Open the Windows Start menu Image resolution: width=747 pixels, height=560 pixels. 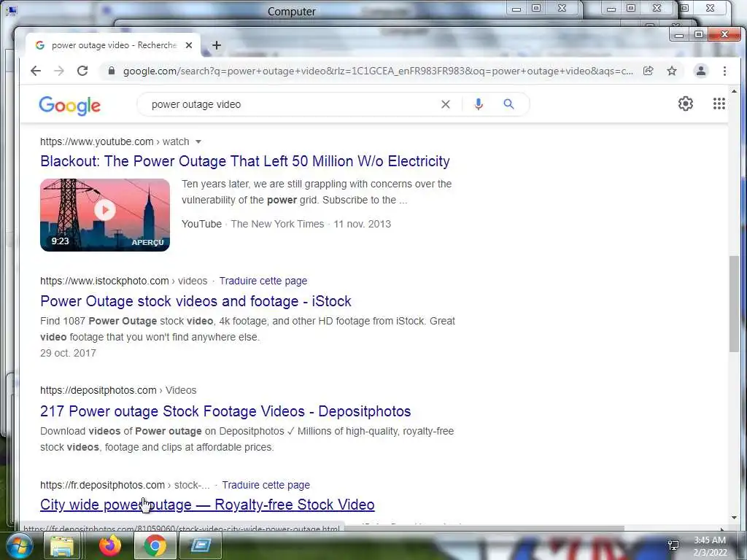coord(18,545)
